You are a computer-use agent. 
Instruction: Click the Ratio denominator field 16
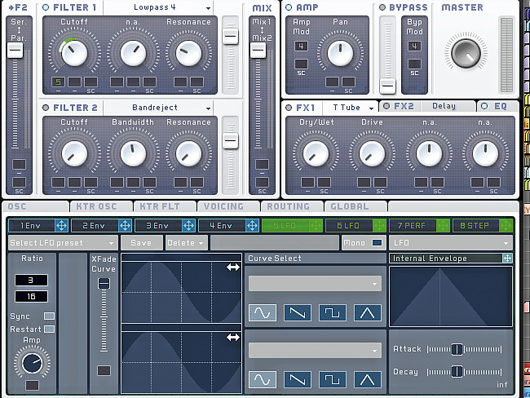click(31, 296)
